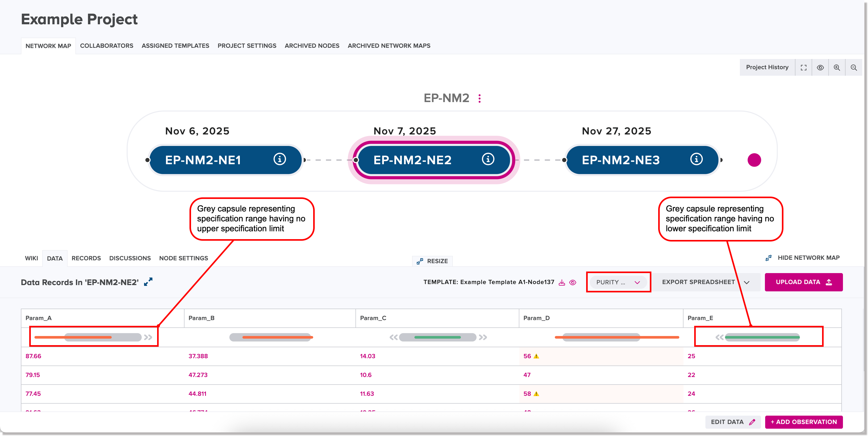Switch to the Collaborators tab
Viewport: 868px width, 436px height.
(106, 45)
